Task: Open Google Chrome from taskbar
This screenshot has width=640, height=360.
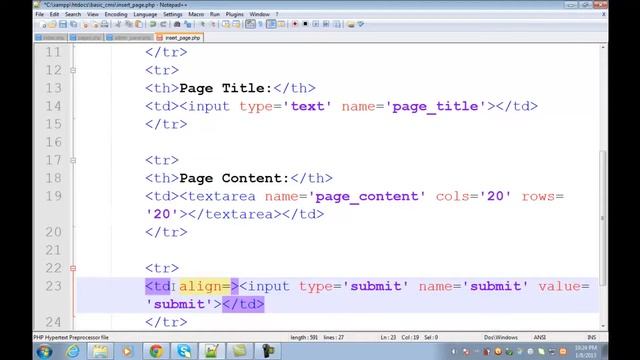Action: click(156, 351)
